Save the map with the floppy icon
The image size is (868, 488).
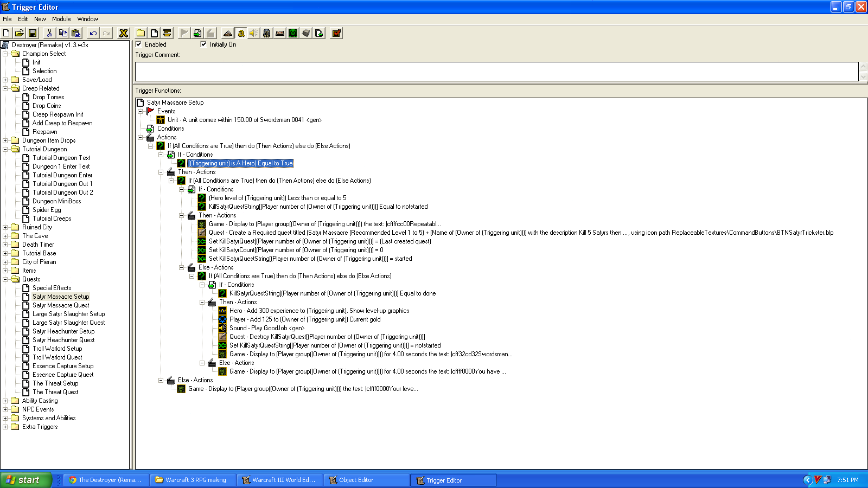(33, 33)
